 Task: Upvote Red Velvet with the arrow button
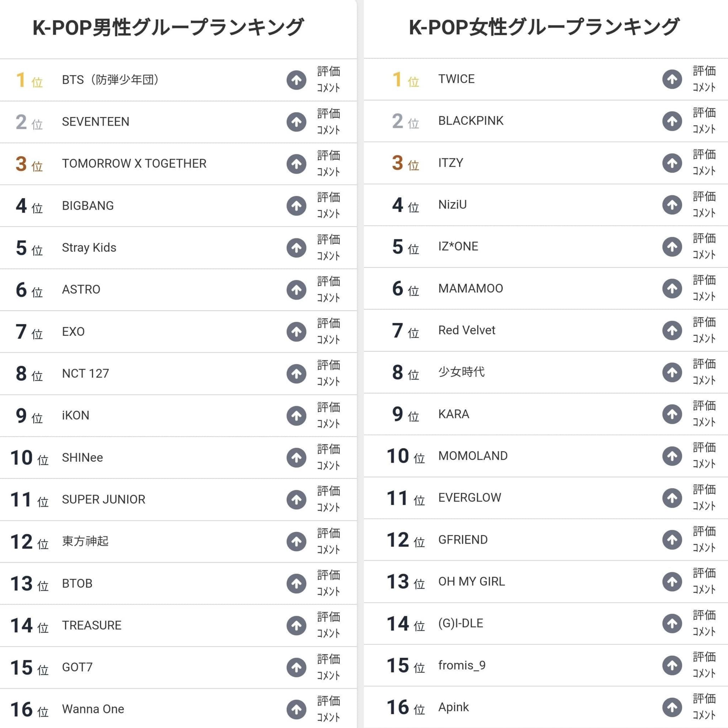click(x=672, y=331)
